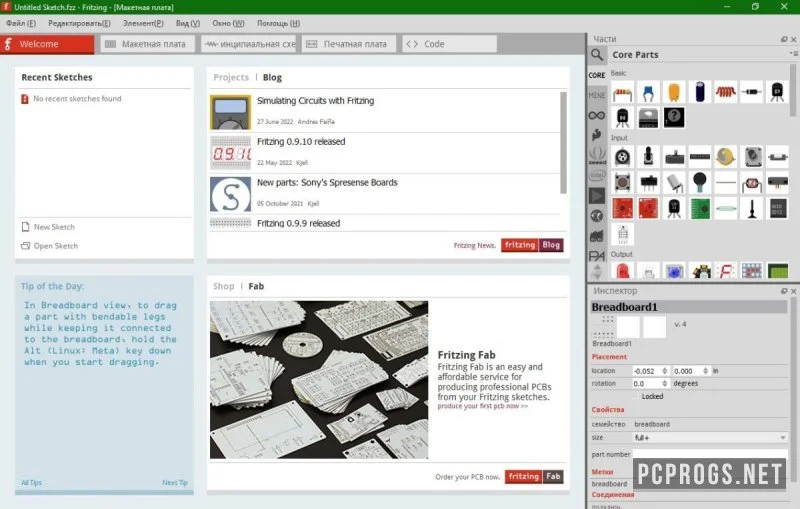800x509 pixels.
Task: Show the Next Tip
Action: pos(175,482)
